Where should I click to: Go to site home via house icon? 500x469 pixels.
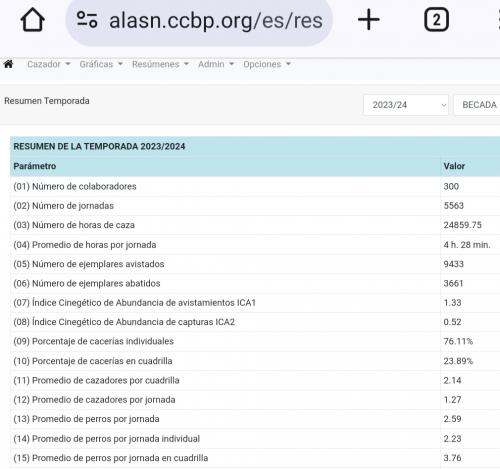coord(8,64)
